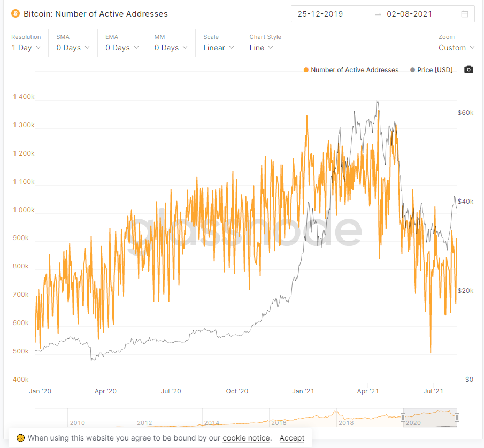484x448 pixels.
Task: Click the 2016 region in navigator timeline
Action: 279,423
